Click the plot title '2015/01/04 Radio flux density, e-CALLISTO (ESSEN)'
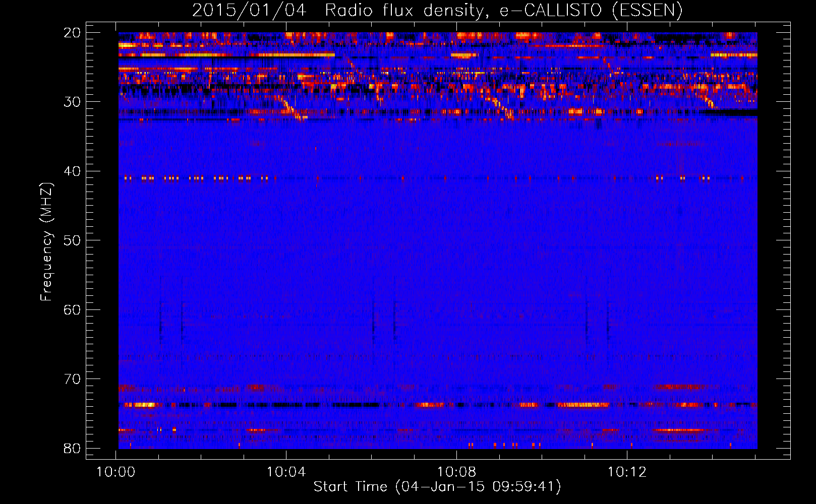The image size is (816, 504). 437,11
